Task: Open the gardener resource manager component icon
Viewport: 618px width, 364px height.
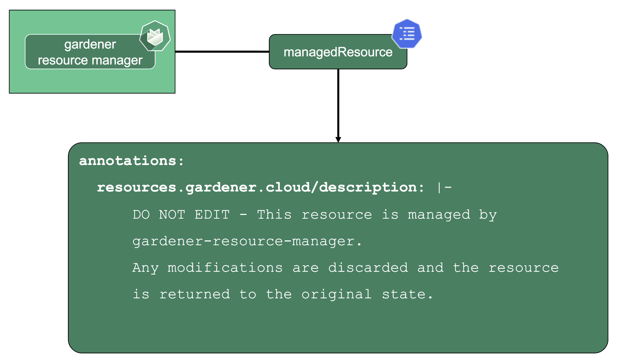Action: tap(155, 36)
